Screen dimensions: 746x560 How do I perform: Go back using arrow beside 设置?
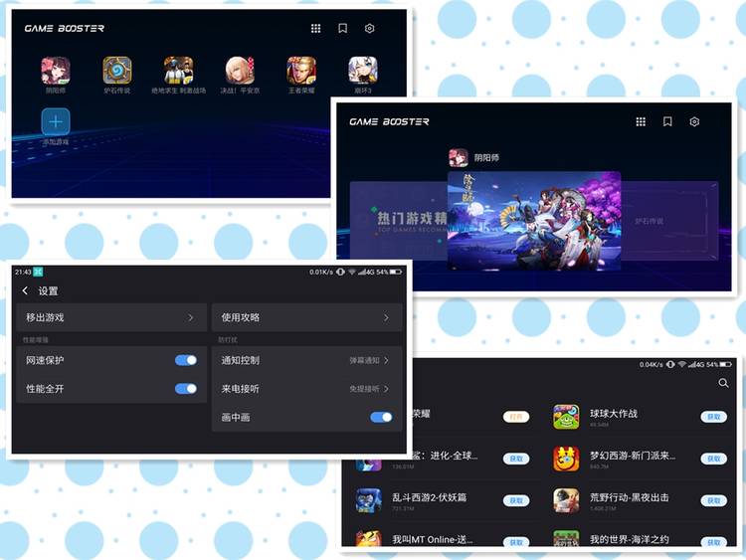coord(25,290)
